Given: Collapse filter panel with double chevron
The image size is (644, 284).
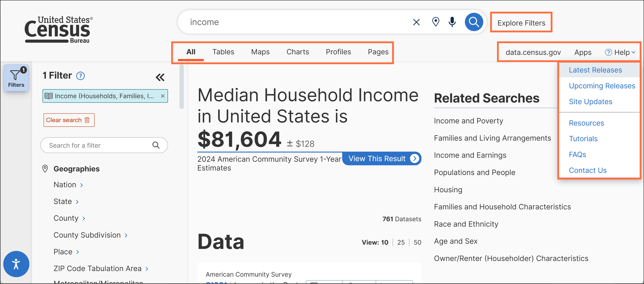Looking at the screenshot, I should click(x=160, y=77).
